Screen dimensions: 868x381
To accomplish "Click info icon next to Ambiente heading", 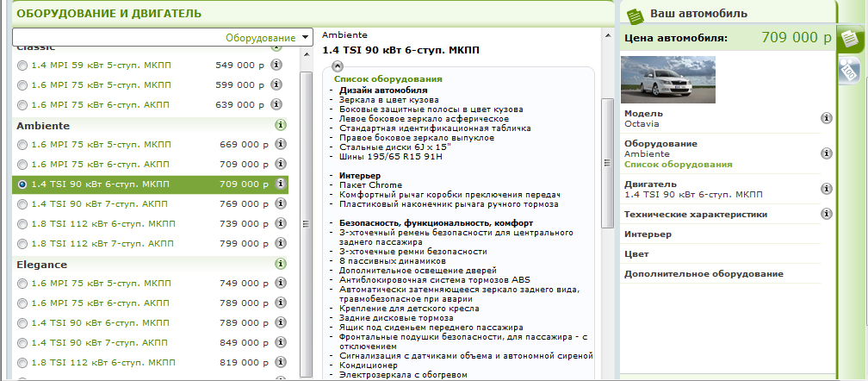I will (x=281, y=125).
